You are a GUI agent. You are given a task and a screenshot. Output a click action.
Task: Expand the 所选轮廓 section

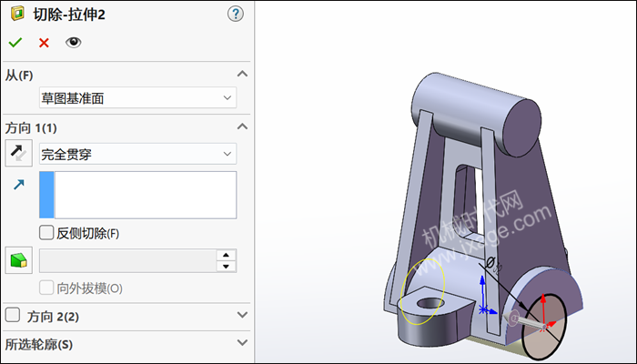pyautogui.click(x=241, y=343)
